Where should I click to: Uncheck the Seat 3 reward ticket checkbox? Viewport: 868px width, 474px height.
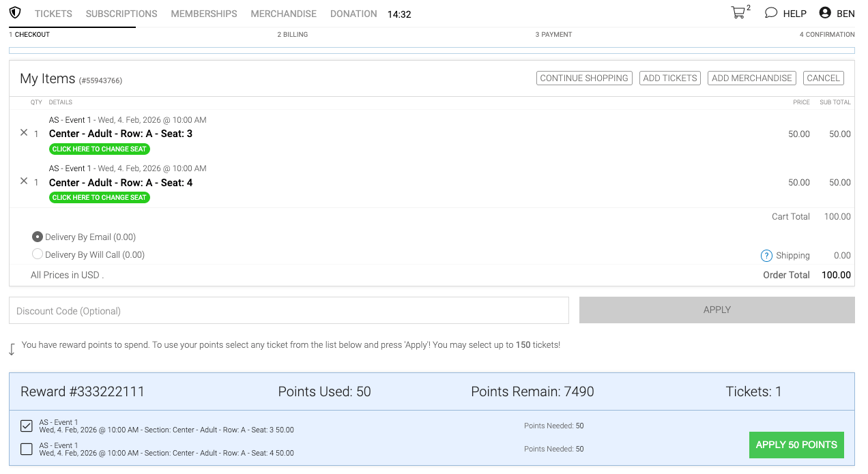tap(27, 426)
